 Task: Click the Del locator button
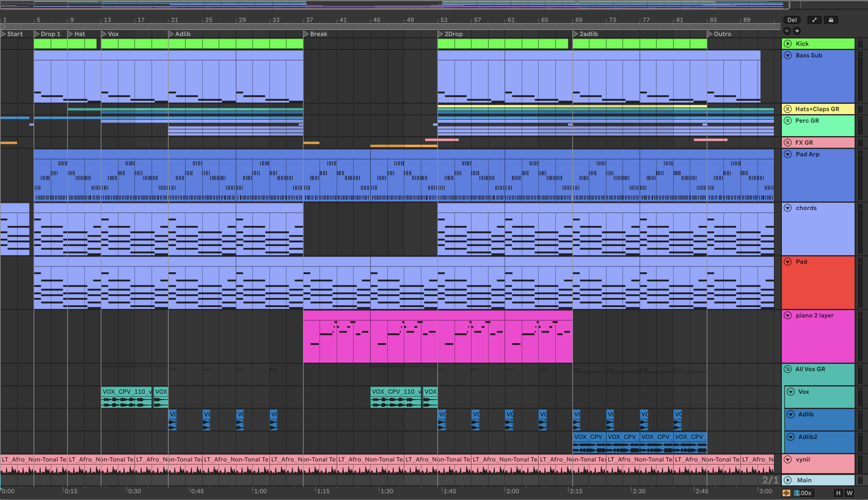[x=792, y=20]
